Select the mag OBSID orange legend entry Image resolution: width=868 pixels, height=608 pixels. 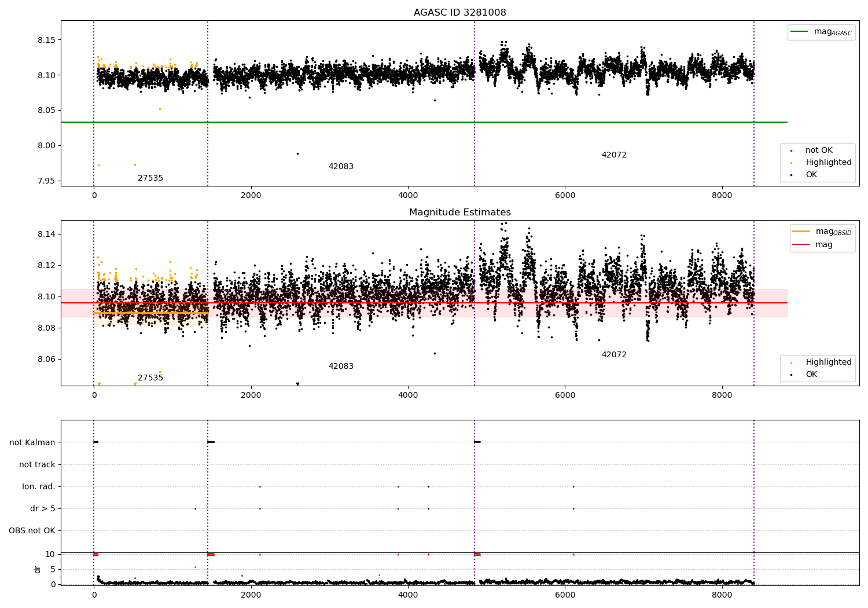822,232
